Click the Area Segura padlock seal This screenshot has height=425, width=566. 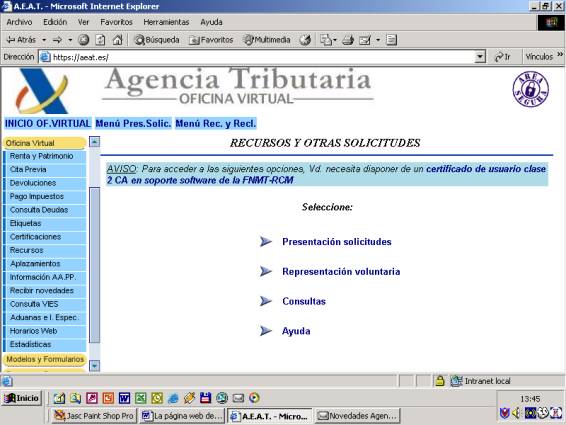(531, 89)
